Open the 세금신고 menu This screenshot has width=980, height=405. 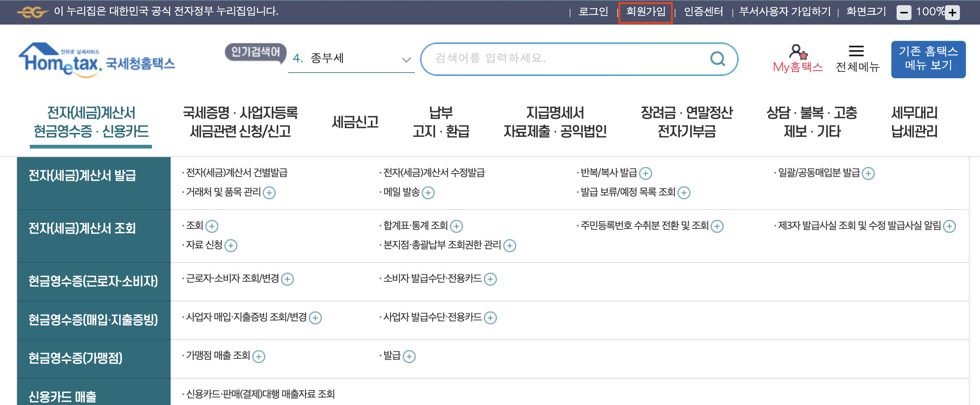tap(354, 122)
